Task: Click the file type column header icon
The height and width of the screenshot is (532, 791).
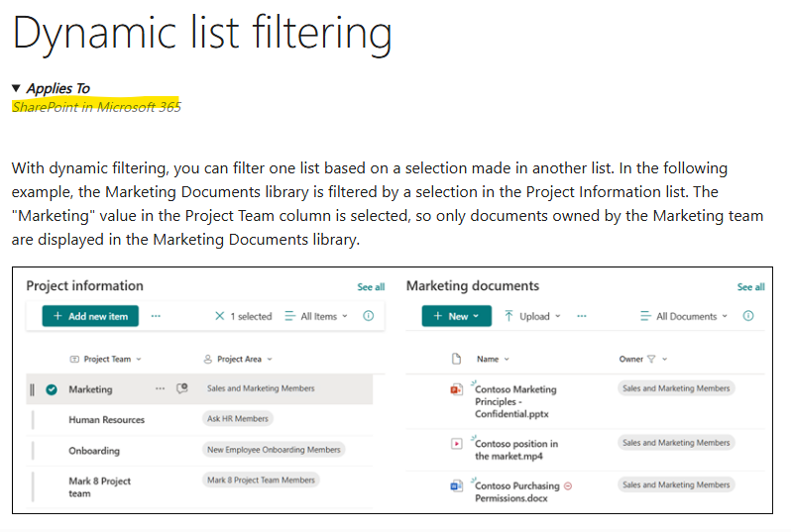Action: [x=457, y=359]
